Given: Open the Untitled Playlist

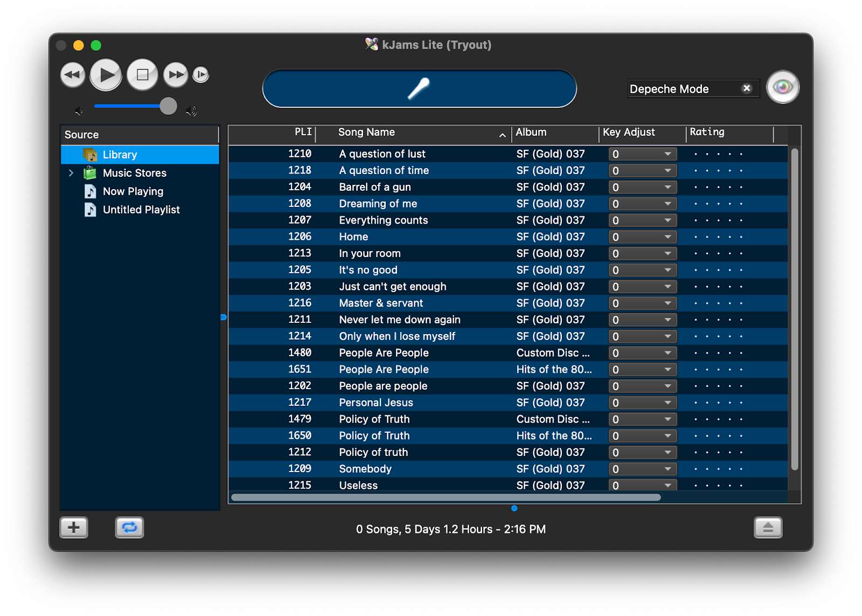Looking at the screenshot, I should (x=141, y=210).
